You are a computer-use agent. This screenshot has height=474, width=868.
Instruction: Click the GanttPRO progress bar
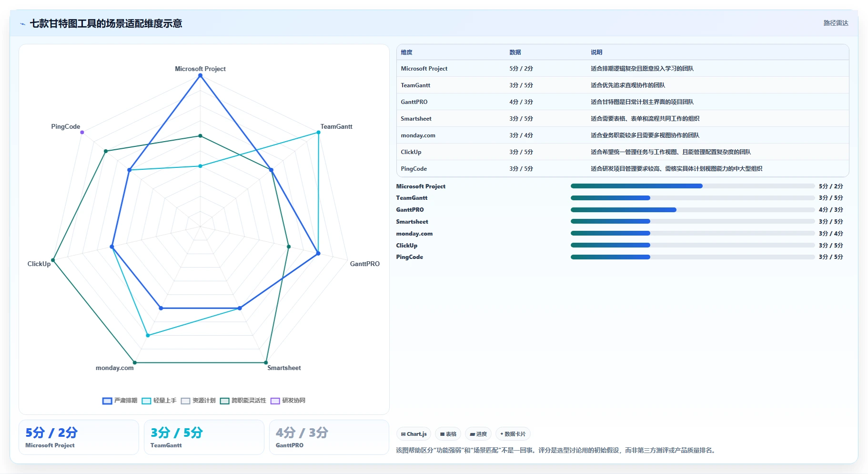693,210
